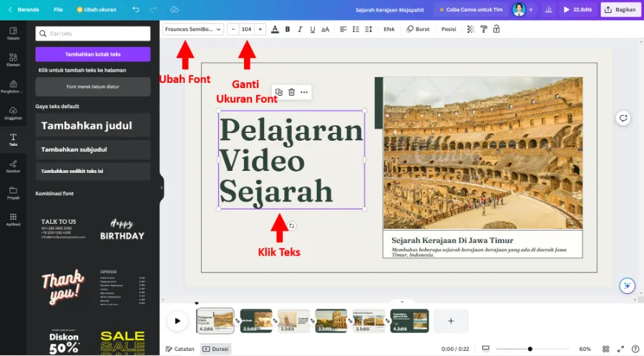
Task: Toggle underline formatting
Action: tap(313, 29)
